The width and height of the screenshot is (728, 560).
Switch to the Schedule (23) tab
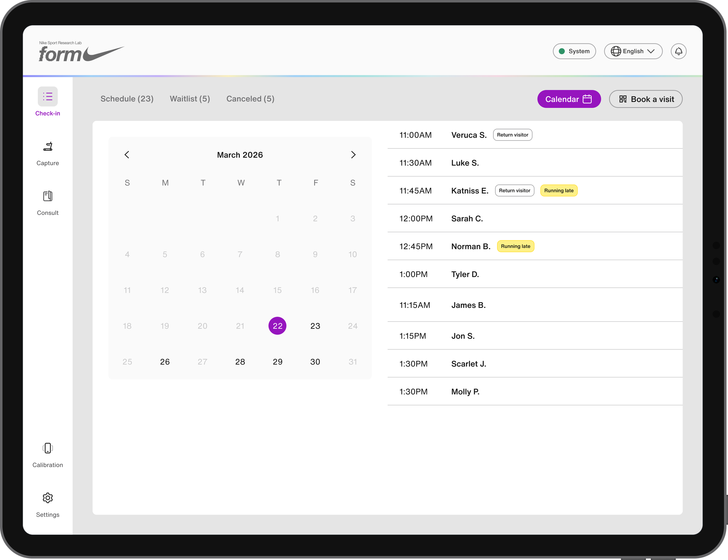(x=127, y=99)
